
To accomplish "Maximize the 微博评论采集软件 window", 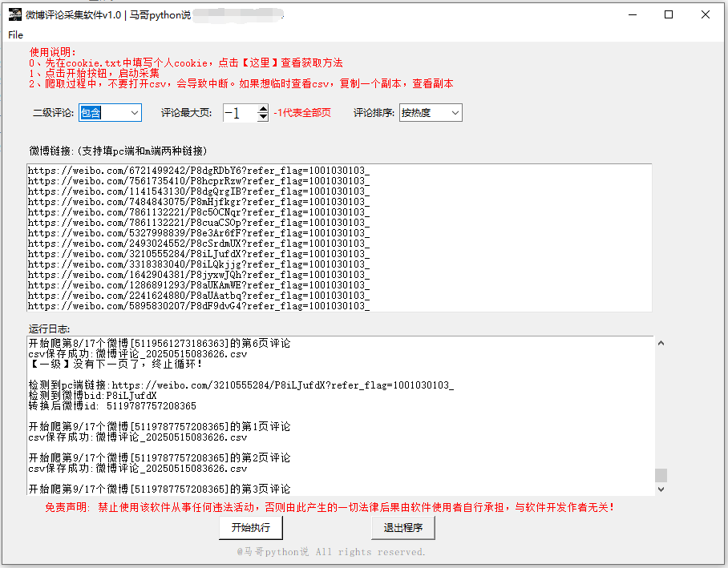I will (669, 15).
